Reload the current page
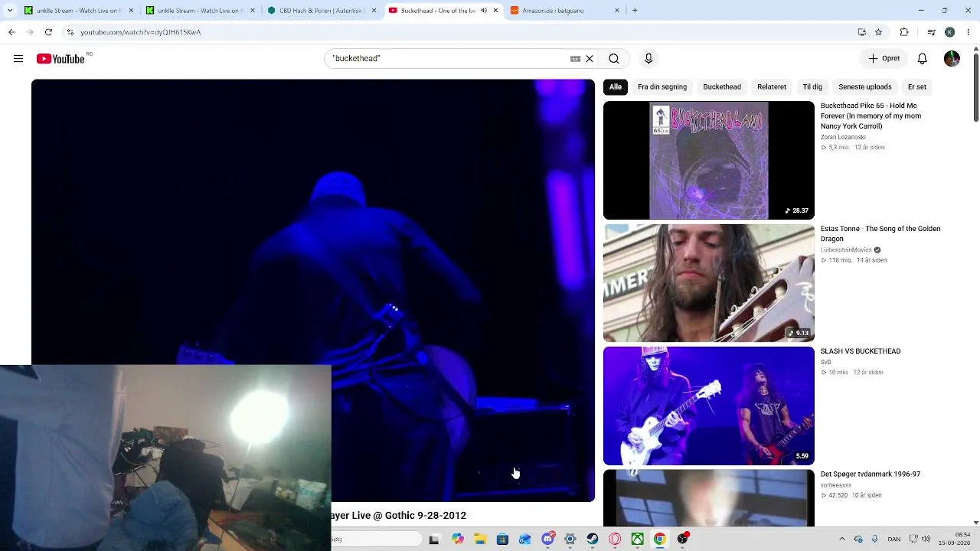 click(48, 32)
